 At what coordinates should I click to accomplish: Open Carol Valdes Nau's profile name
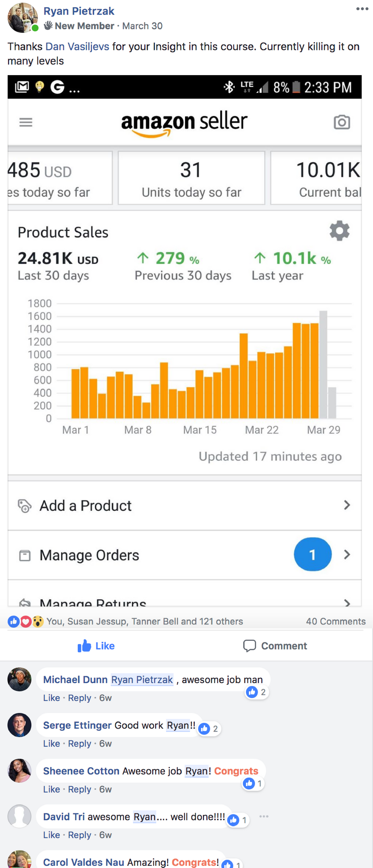point(84,862)
